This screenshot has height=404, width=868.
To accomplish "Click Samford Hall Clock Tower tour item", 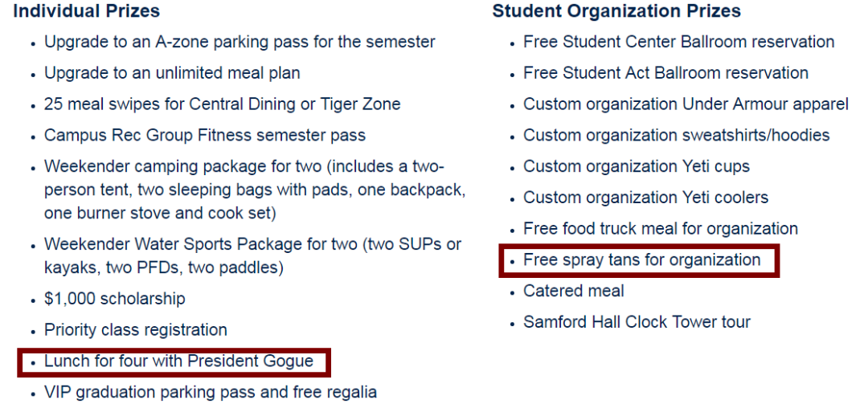I will pyautogui.click(x=637, y=321).
